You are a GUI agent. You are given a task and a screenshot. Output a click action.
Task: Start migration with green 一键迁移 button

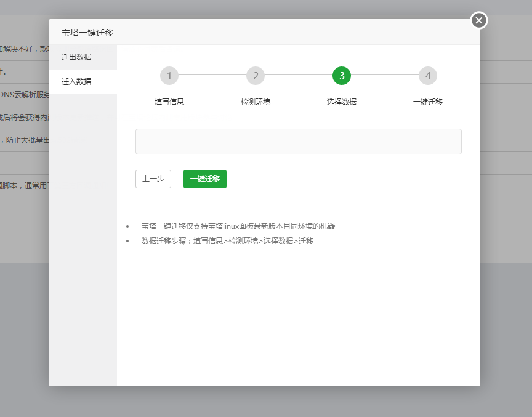pyautogui.click(x=205, y=179)
